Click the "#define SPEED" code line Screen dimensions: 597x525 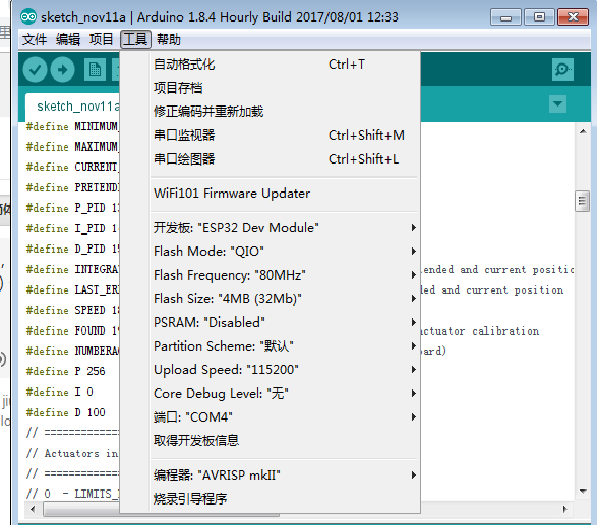(72, 310)
